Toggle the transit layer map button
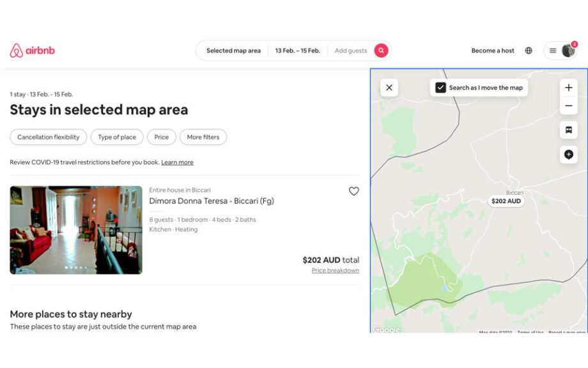Screen dimensions: 588x368 coord(568,130)
